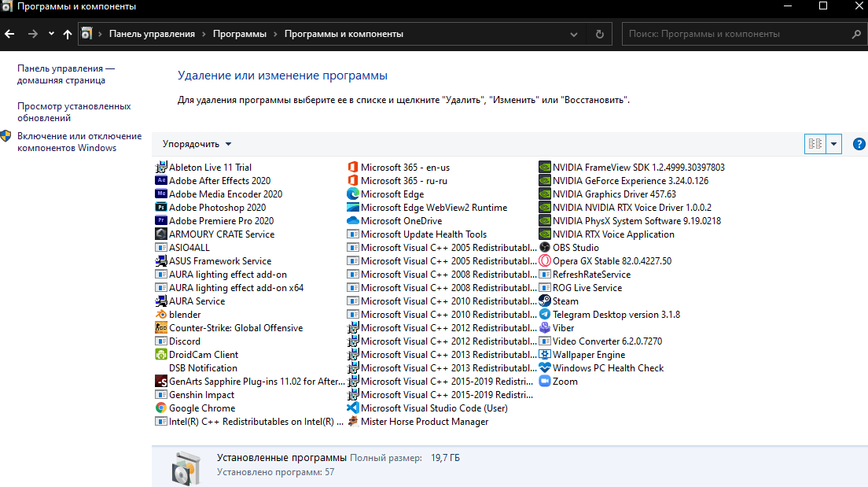Open Панель управления — домашняя страница link
868x487 pixels.
click(x=66, y=74)
